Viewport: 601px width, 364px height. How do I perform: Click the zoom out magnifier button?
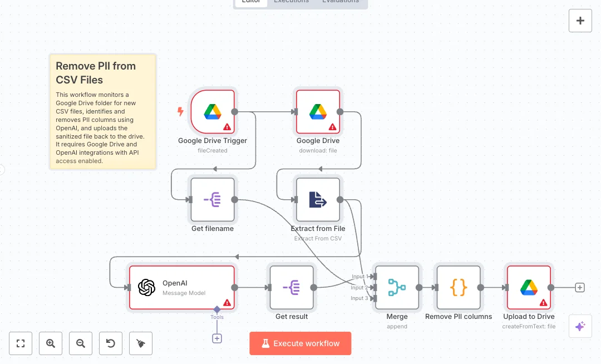(x=81, y=343)
